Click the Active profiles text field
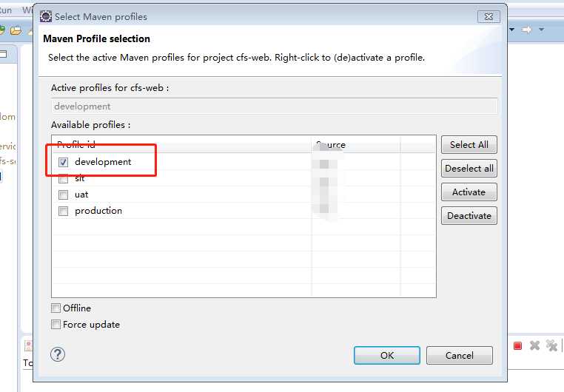 point(274,107)
